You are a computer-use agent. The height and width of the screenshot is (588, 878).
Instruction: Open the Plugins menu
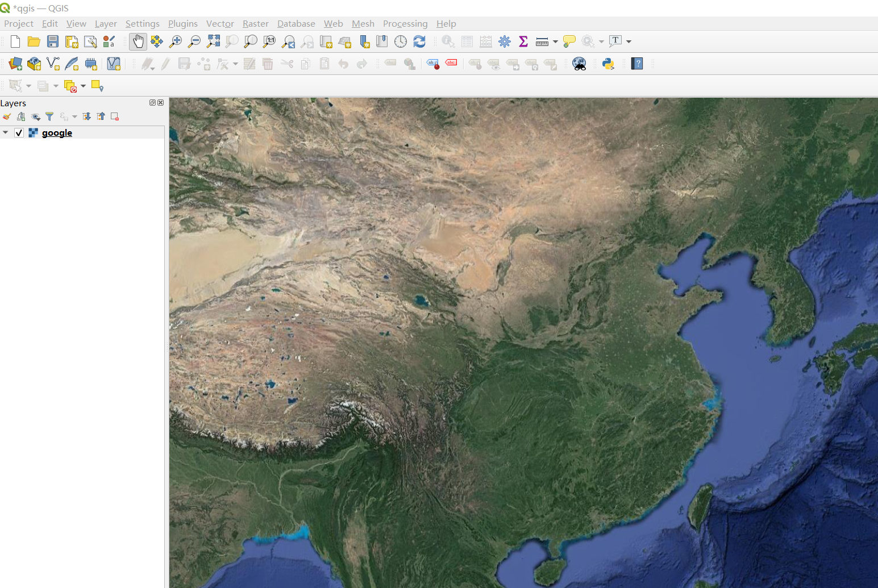pos(183,23)
